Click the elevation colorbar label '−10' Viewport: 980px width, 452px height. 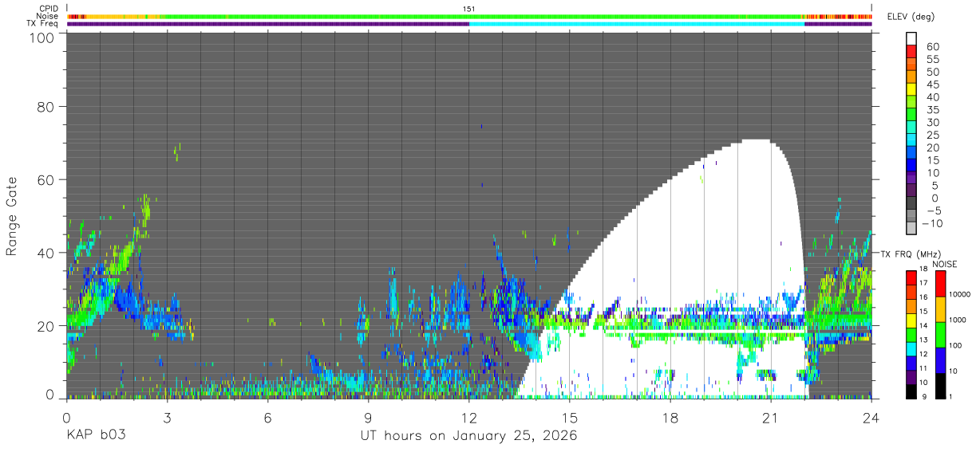(931, 224)
